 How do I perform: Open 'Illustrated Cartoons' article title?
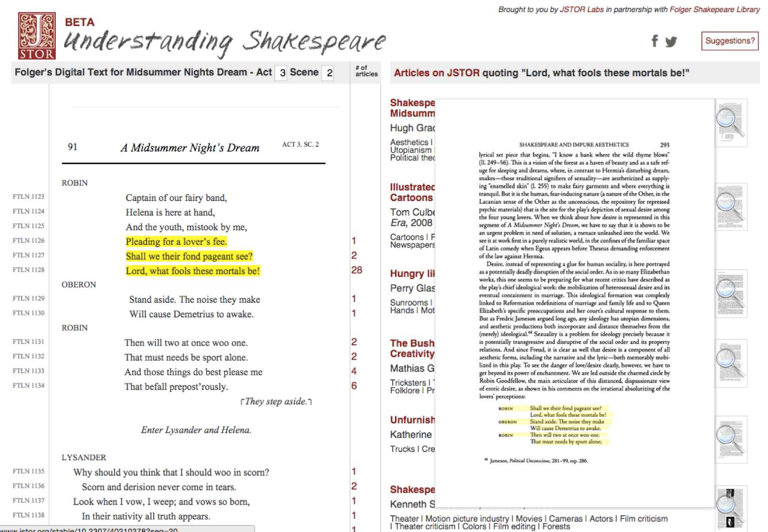coord(412,192)
